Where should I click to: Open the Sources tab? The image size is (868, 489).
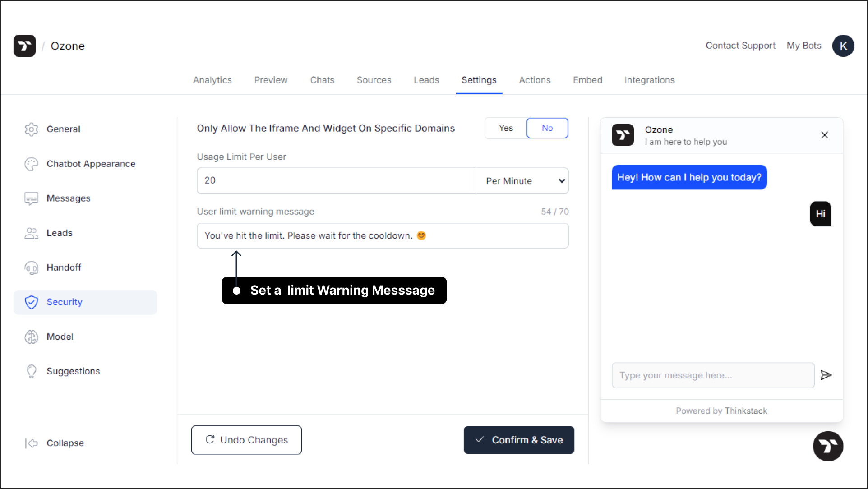pos(374,80)
